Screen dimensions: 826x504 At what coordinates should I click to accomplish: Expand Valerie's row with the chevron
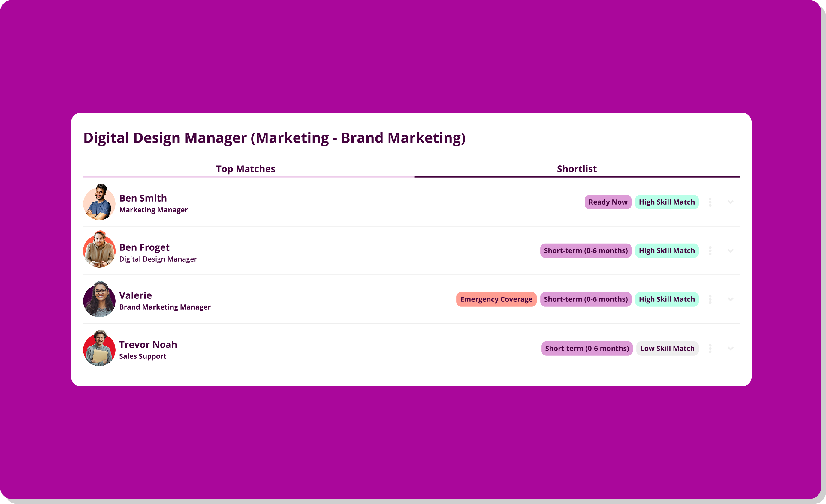coord(731,299)
